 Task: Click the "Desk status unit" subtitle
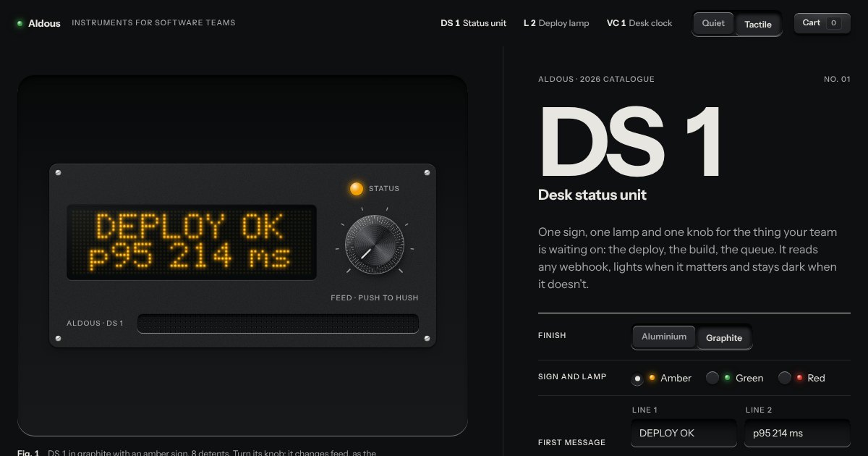point(592,195)
